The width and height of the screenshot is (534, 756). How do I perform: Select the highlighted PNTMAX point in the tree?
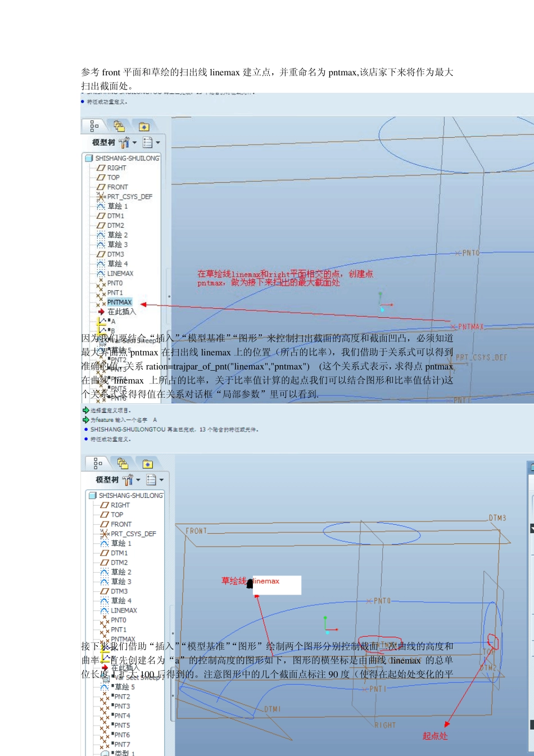click(x=119, y=302)
